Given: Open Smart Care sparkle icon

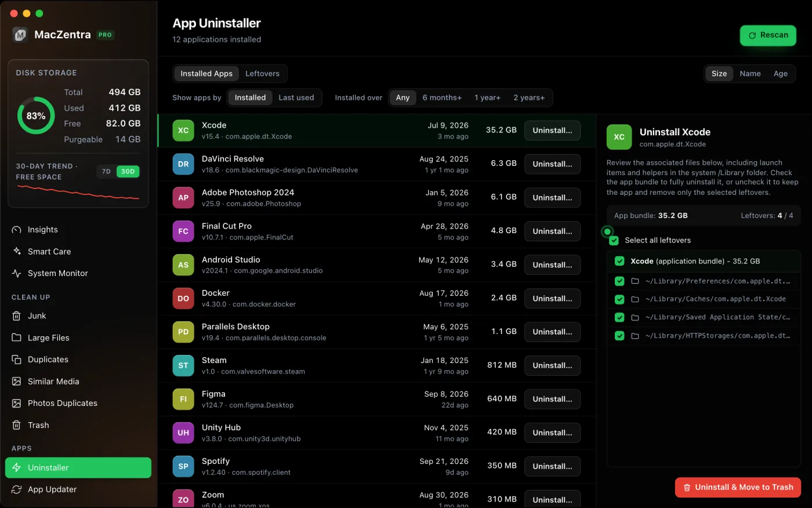Looking at the screenshot, I should click(x=16, y=252).
